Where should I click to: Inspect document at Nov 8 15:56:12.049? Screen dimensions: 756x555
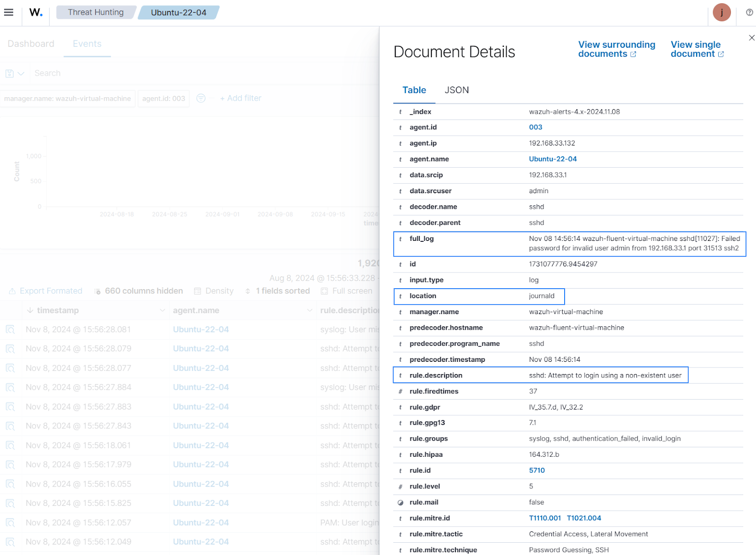tap(10, 542)
